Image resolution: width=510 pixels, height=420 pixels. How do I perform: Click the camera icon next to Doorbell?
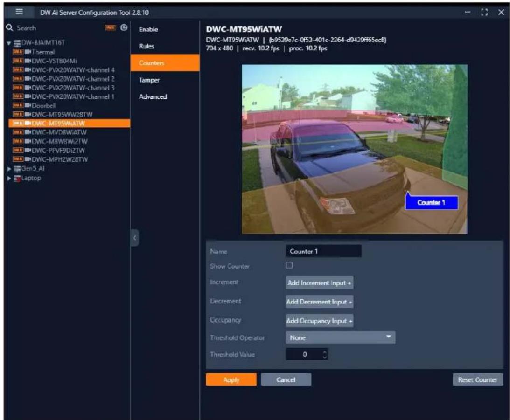click(28, 105)
